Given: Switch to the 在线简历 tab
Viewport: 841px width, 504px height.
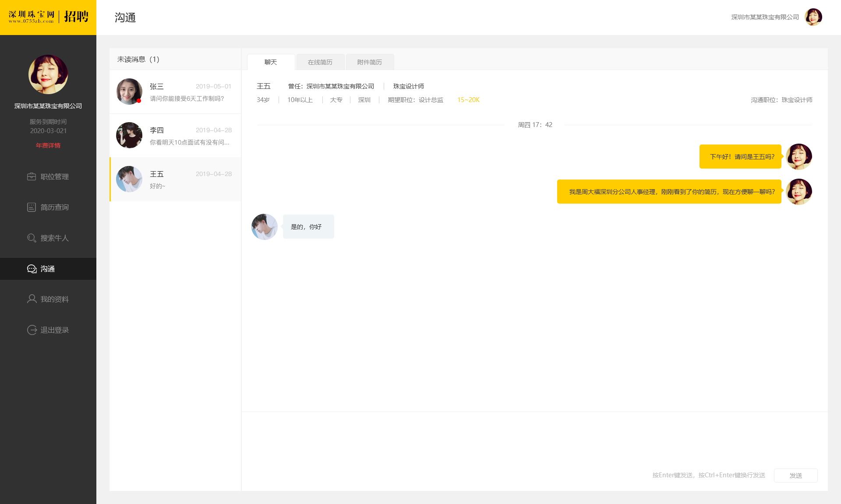Looking at the screenshot, I should (320, 62).
